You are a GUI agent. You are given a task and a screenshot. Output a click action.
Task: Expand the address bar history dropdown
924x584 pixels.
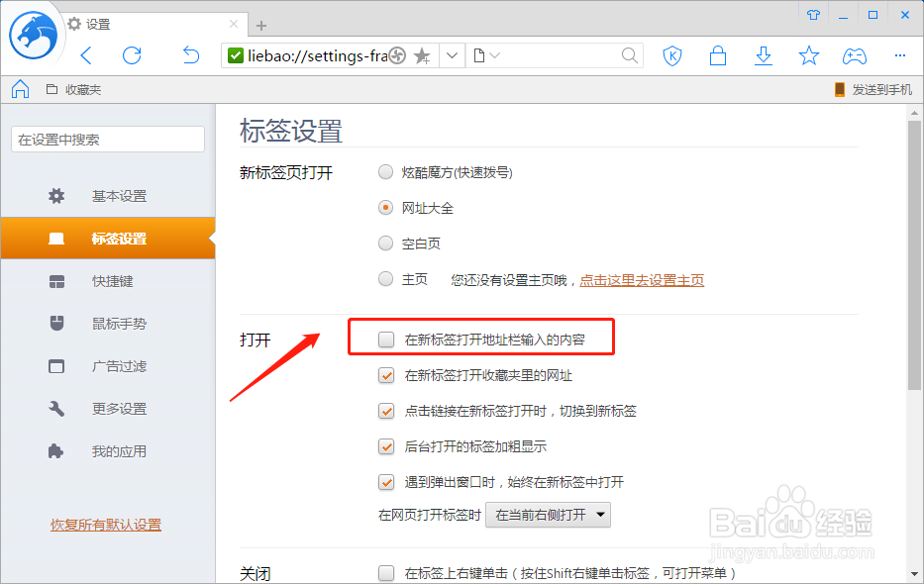pyautogui.click(x=452, y=56)
